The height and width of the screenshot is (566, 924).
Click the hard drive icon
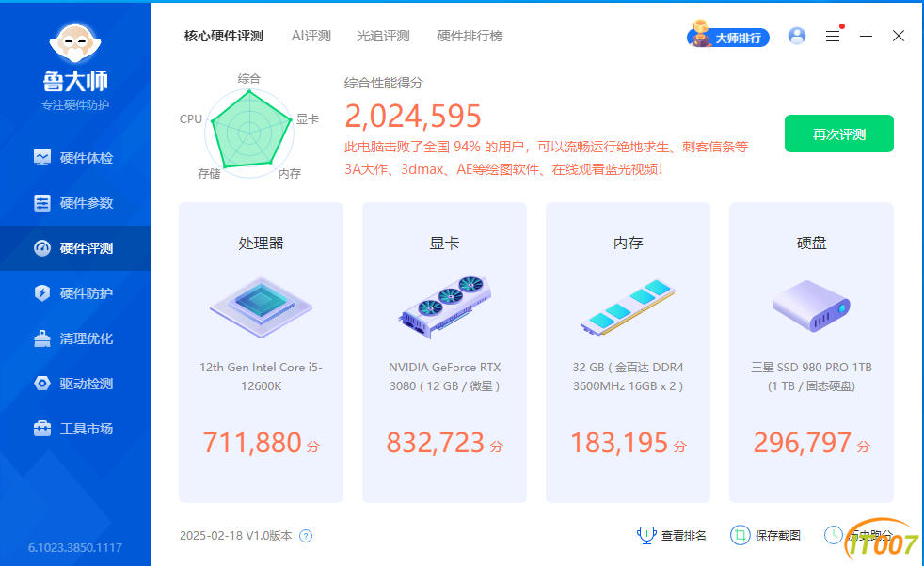(x=811, y=306)
